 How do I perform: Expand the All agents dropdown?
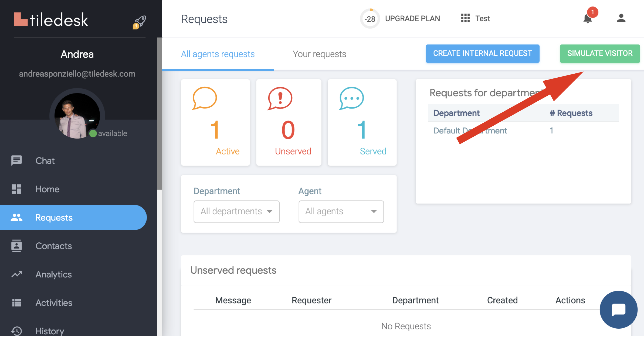[x=341, y=212]
